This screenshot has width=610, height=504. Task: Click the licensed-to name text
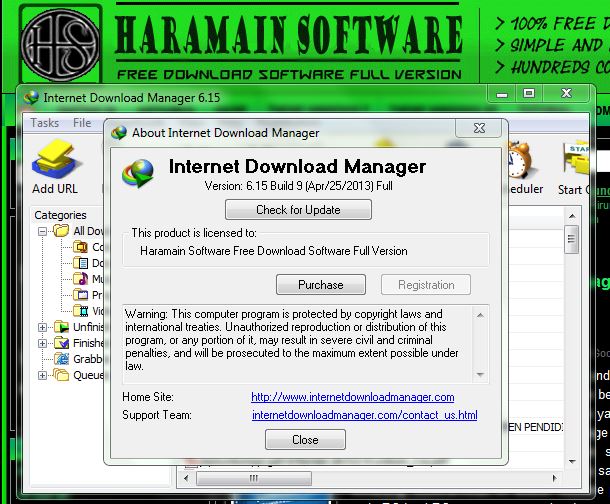click(x=274, y=251)
